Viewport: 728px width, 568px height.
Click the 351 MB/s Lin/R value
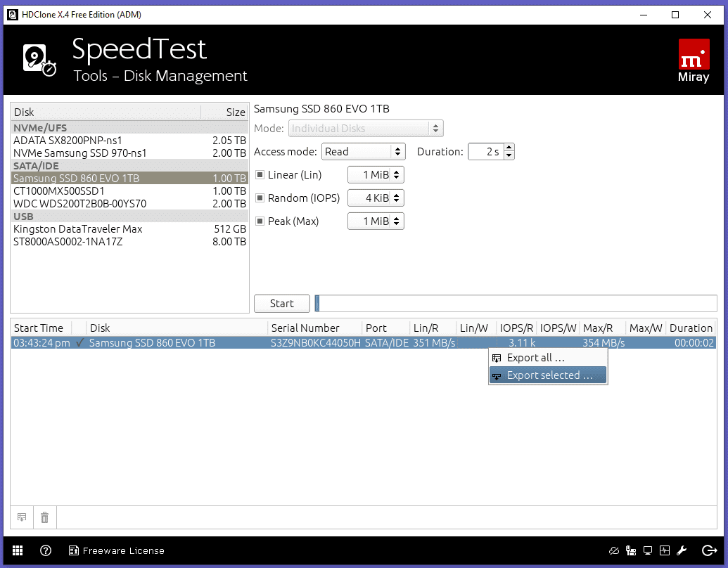pyautogui.click(x=434, y=343)
